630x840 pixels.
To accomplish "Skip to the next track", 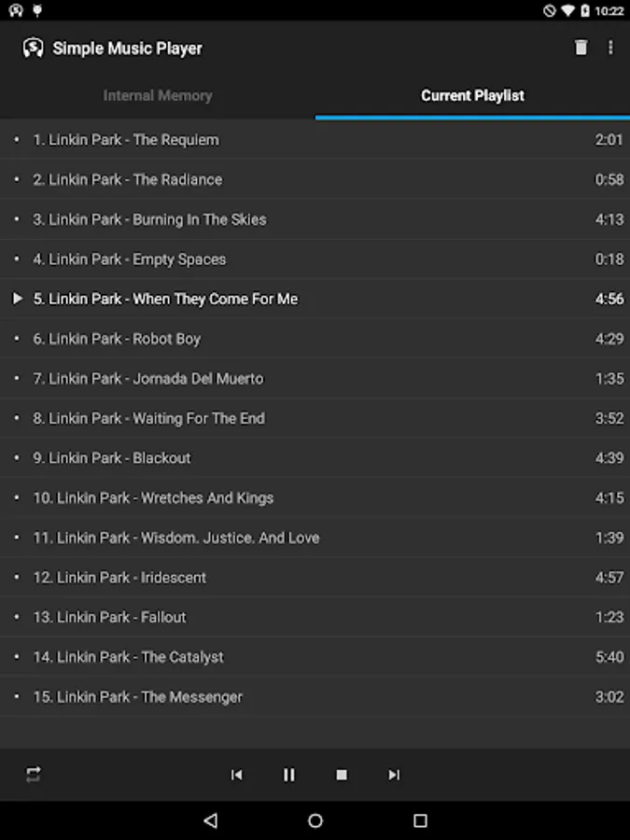I will (394, 775).
